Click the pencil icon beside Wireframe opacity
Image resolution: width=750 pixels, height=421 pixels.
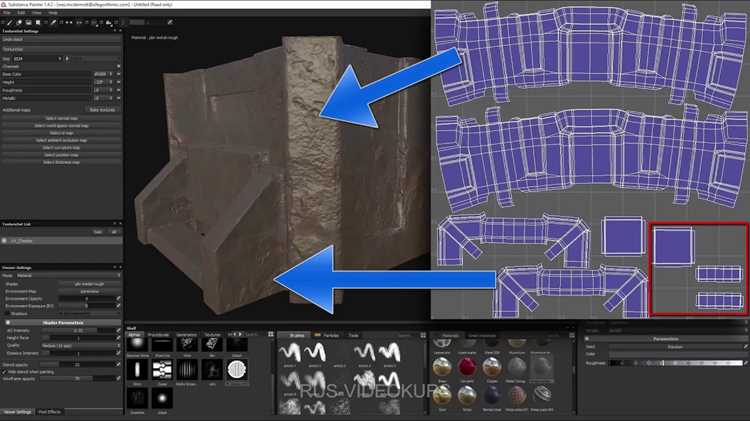point(118,378)
